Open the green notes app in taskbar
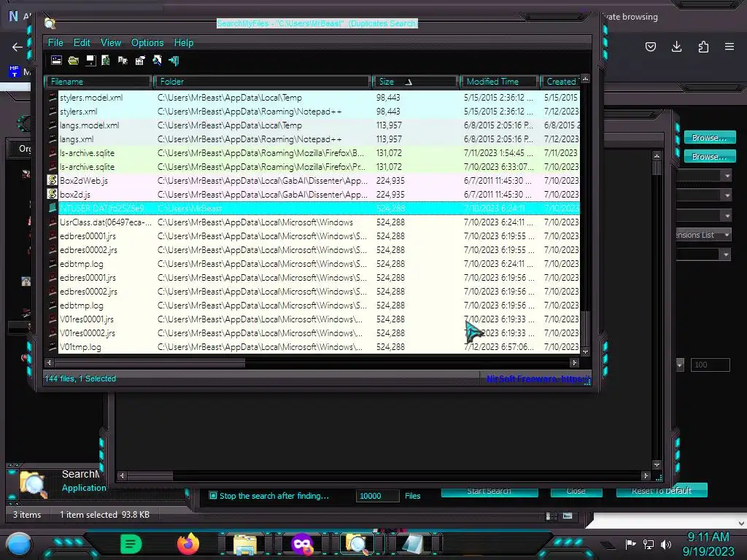The image size is (747, 560). tap(131, 544)
